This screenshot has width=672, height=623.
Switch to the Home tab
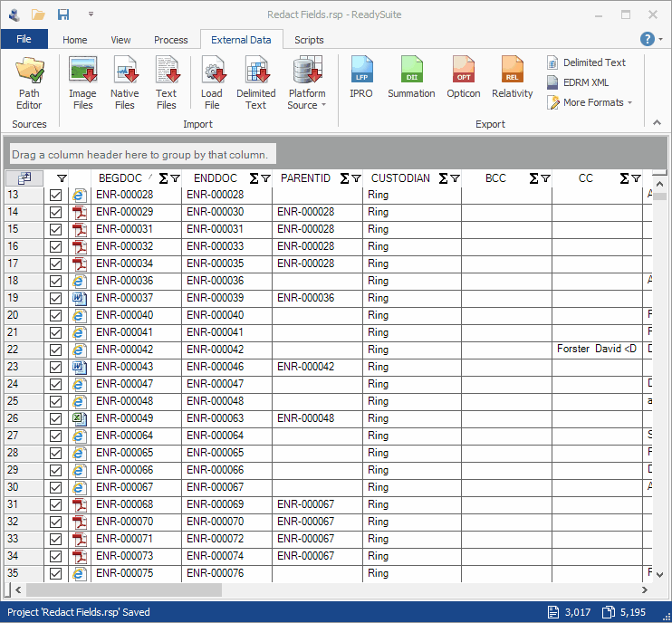tap(75, 40)
